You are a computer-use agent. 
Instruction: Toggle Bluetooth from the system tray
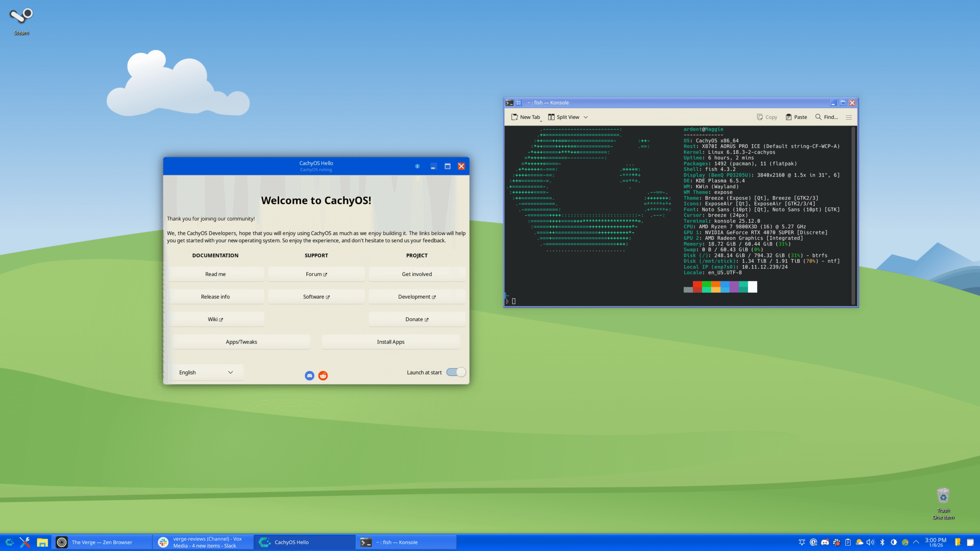click(x=882, y=542)
